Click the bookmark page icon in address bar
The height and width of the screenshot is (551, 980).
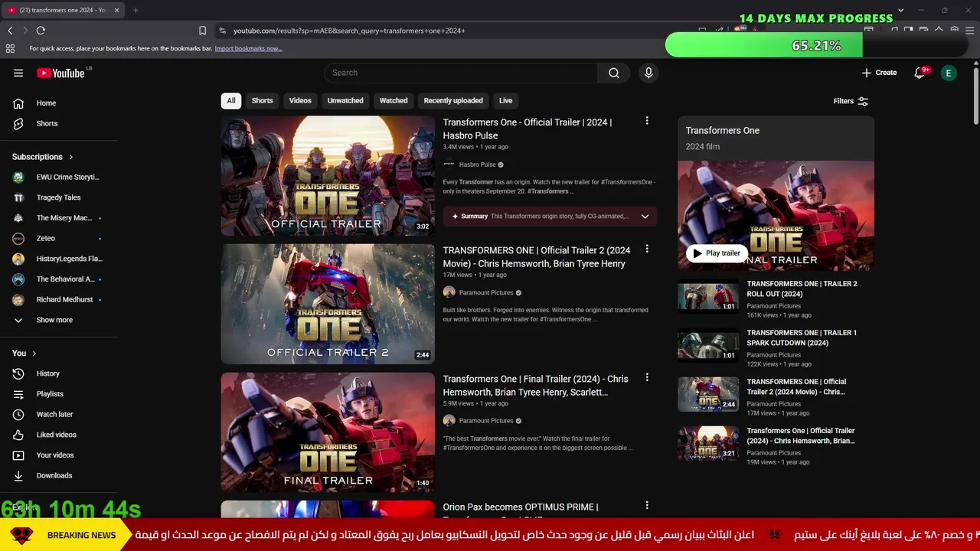point(202,31)
